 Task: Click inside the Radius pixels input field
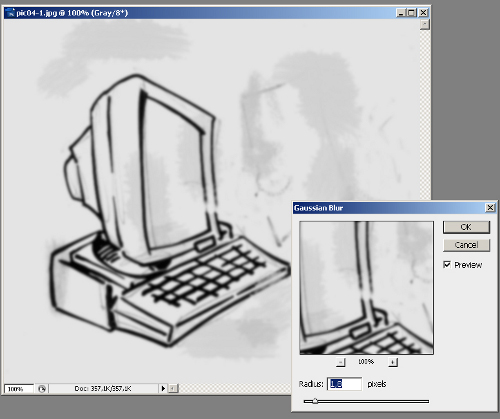click(x=345, y=384)
